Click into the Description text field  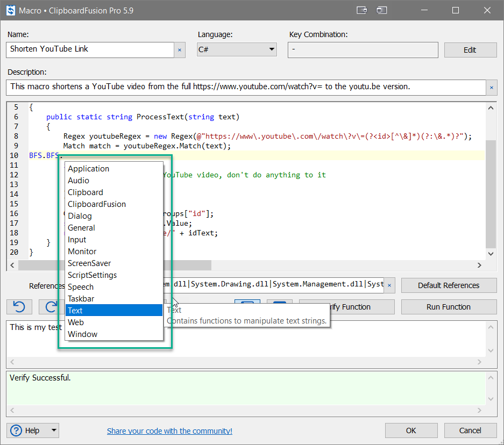pyautogui.click(x=246, y=87)
